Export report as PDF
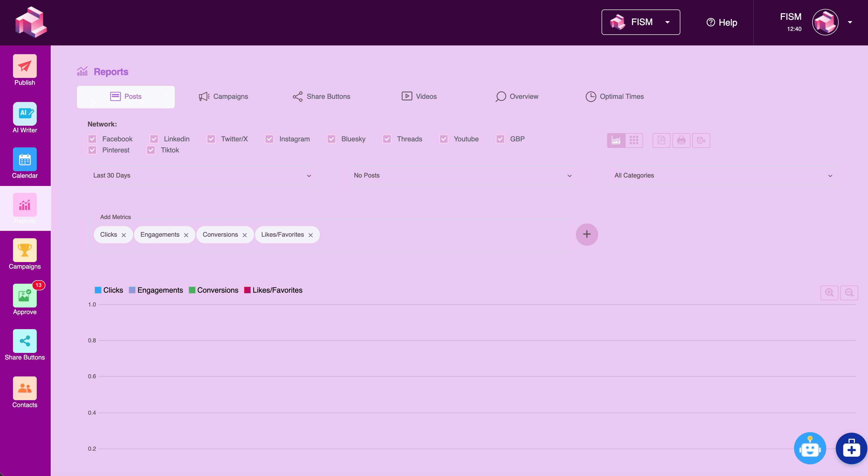This screenshot has width=868, height=476. [x=662, y=140]
